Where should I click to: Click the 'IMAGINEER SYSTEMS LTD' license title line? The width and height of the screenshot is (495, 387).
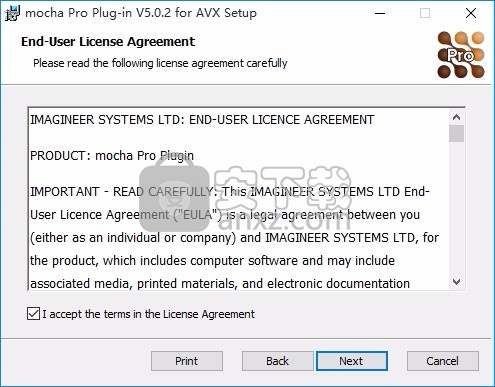pyautogui.click(x=202, y=120)
